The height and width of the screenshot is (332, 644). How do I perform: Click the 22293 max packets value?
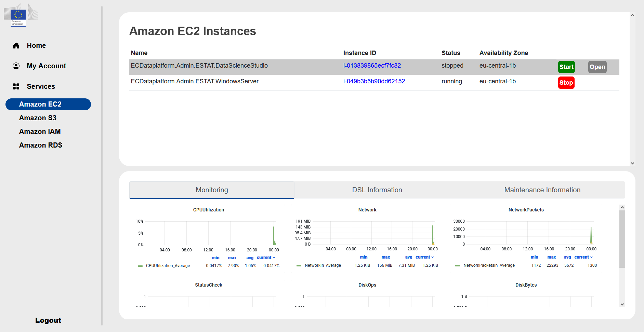click(x=552, y=265)
